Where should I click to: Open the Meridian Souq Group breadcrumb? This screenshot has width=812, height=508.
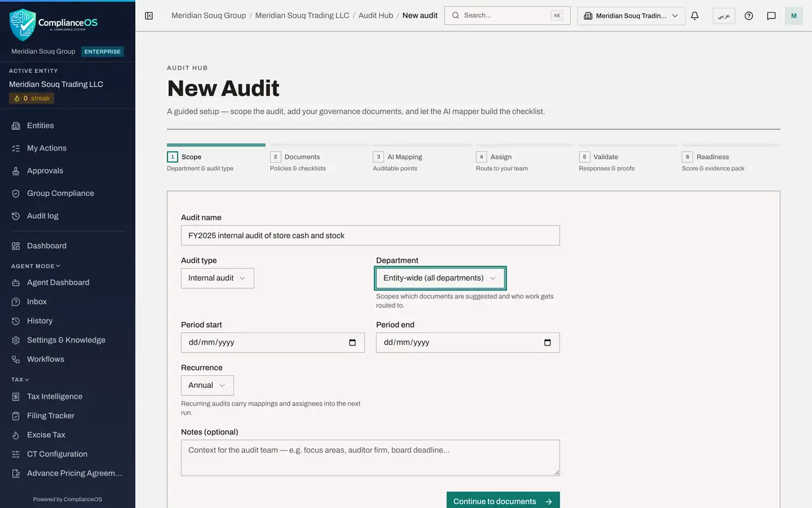point(209,15)
